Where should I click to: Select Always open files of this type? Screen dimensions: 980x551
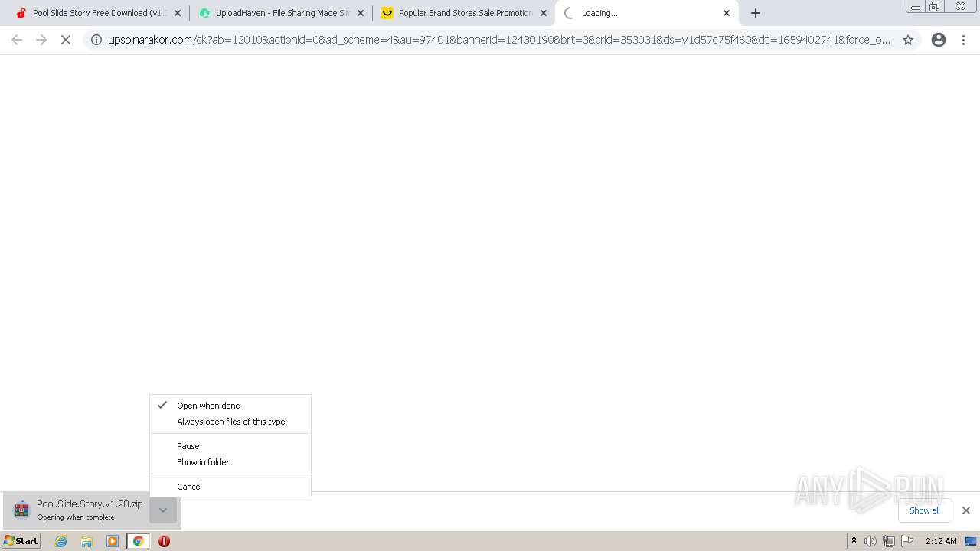(230, 422)
